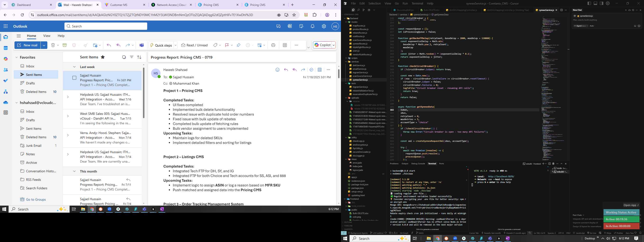
Task: Collapse the Favorites folder group
Action: click(17, 57)
